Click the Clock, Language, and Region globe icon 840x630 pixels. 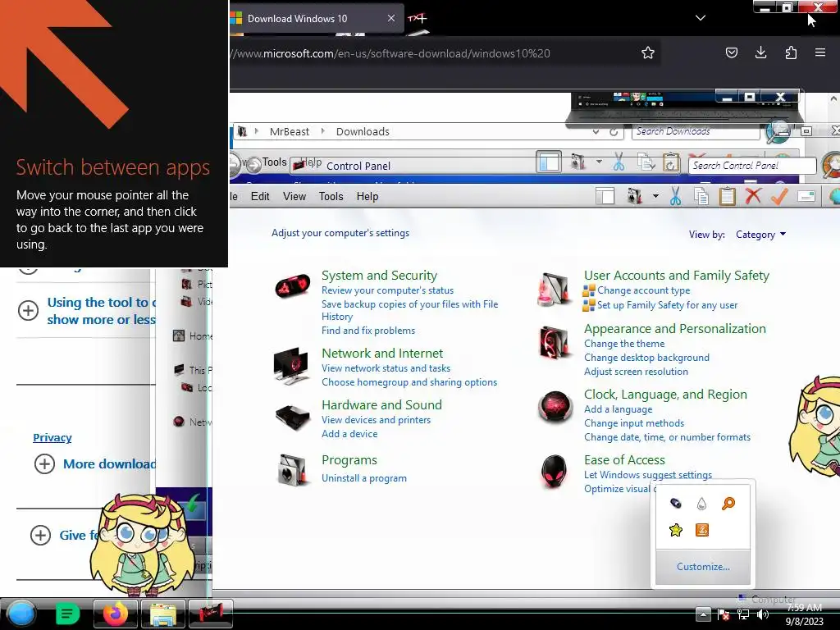coord(555,407)
